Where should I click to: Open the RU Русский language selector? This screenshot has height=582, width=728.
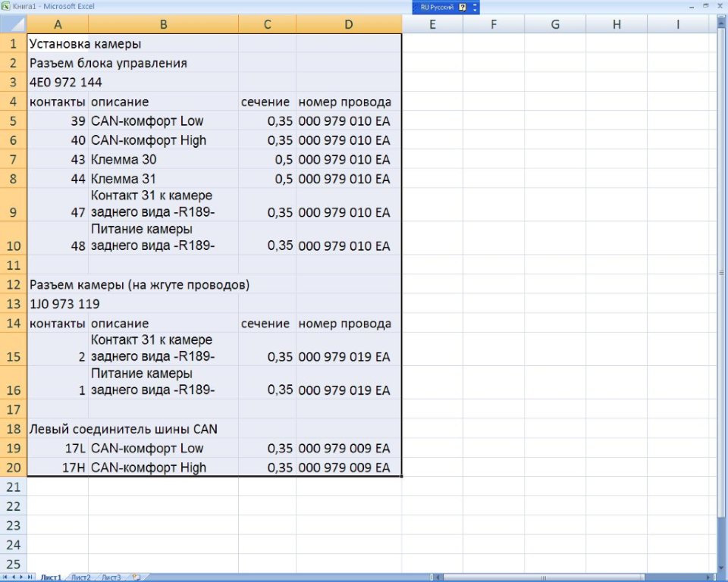click(437, 7)
